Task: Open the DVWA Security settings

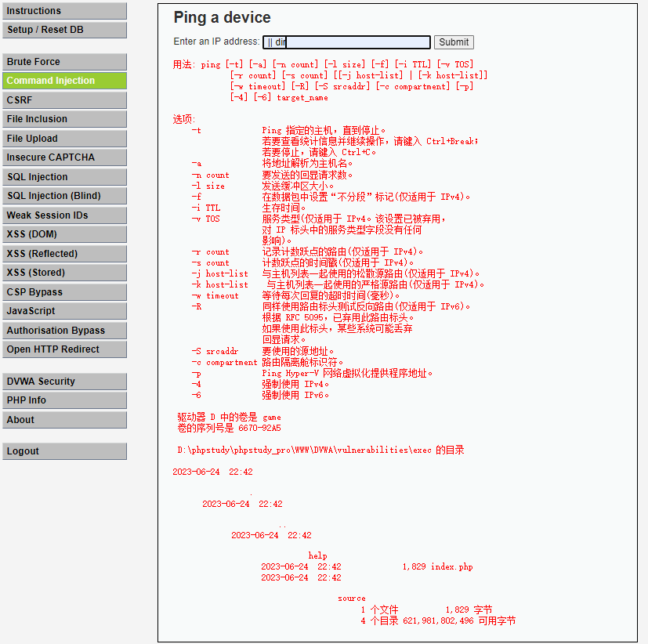Action: pos(64,382)
